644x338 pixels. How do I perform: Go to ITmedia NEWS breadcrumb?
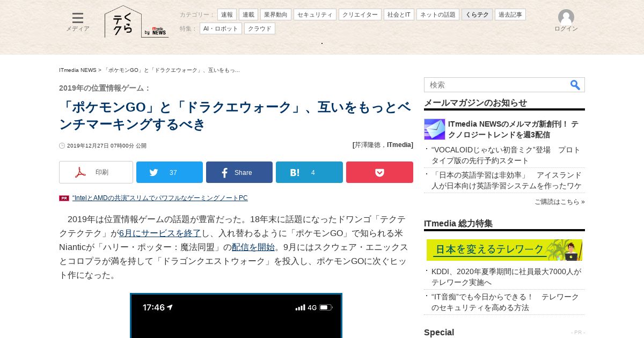click(x=78, y=70)
